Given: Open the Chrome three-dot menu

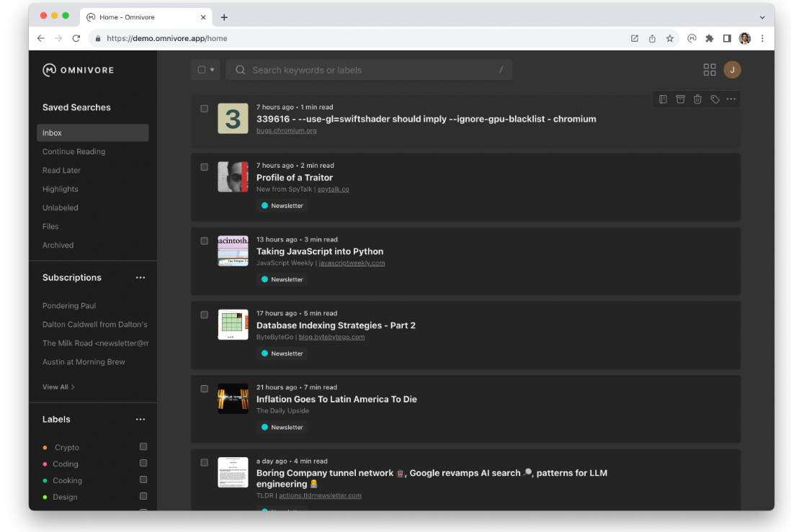Looking at the screenshot, I should (762, 38).
